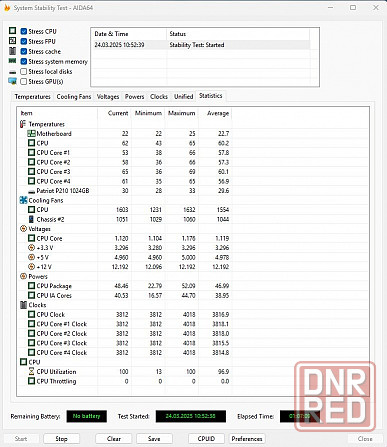
Task: Click the CPU Clock row icon
Action: (31, 314)
